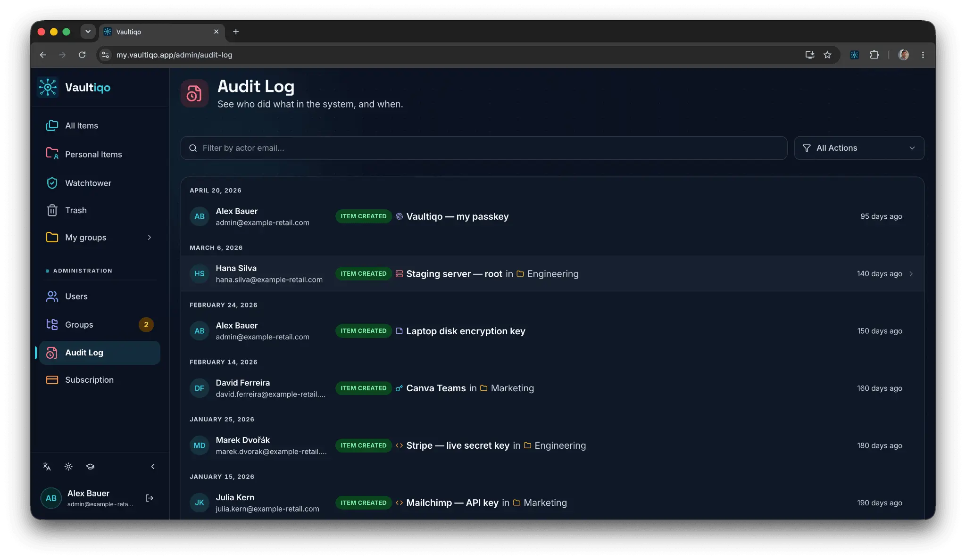This screenshot has height=560, width=966.
Task: Click the funnel filter icon
Action: point(807,148)
